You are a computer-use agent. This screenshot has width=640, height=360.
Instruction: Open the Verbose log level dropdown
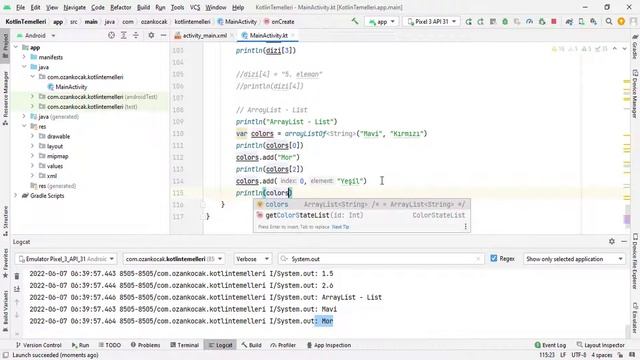[252, 259]
